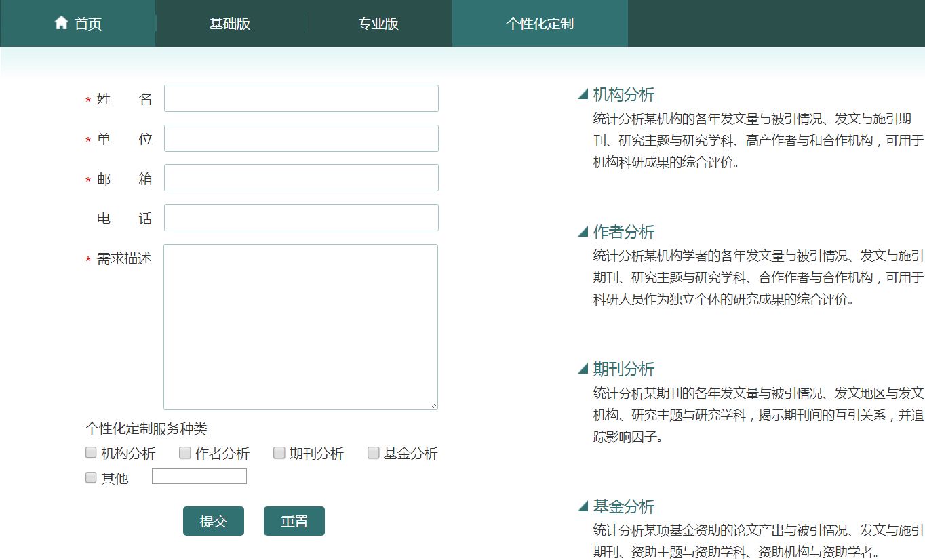Open the 基础版 tab
Viewport: 925px width, 560px height.
pyautogui.click(x=230, y=24)
